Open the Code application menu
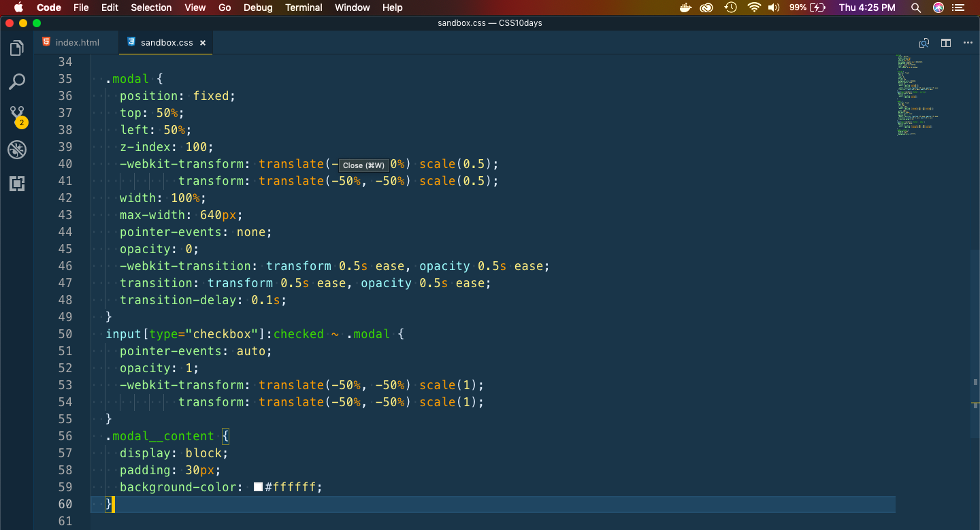 click(x=48, y=7)
